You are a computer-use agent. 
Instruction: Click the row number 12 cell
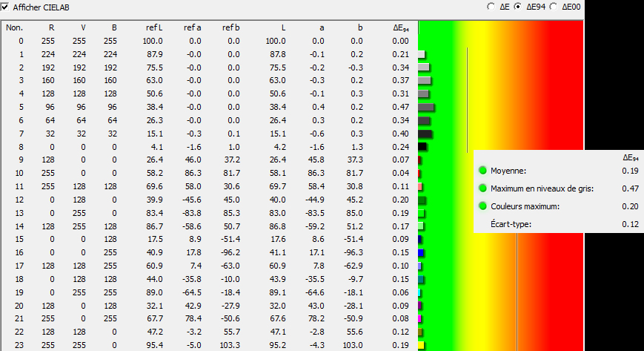coord(19,200)
